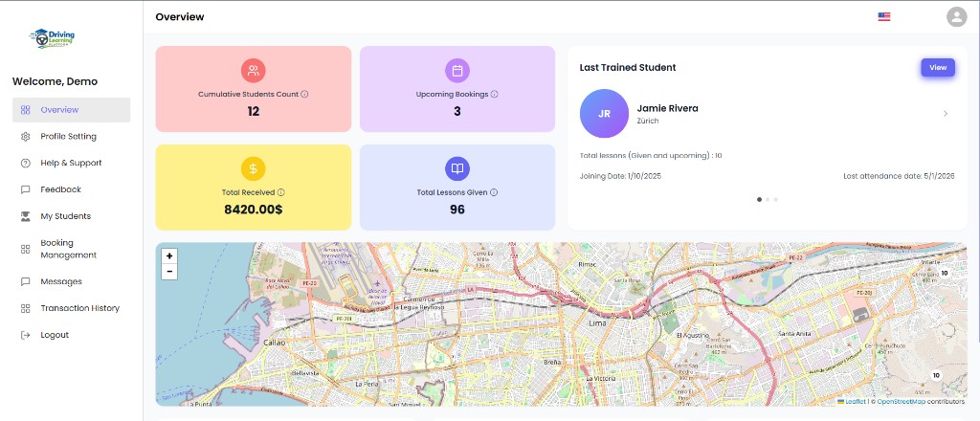Click the Messages chat icon
Viewport: 980px width, 421px height.
[x=26, y=281]
